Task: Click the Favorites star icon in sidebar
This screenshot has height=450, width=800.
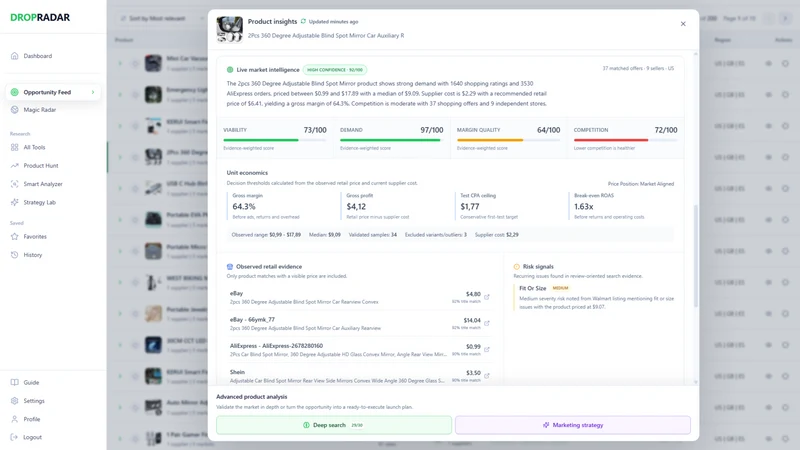Action: click(14, 236)
